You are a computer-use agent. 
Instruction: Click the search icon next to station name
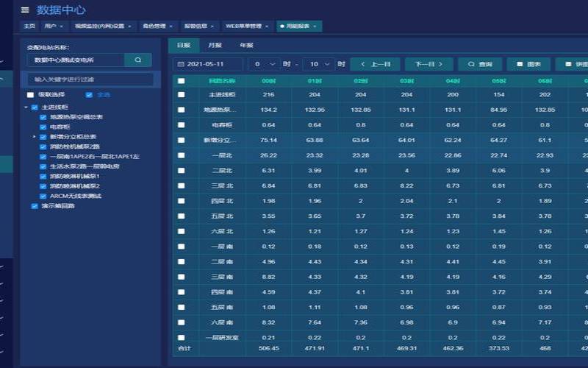(137, 60)
